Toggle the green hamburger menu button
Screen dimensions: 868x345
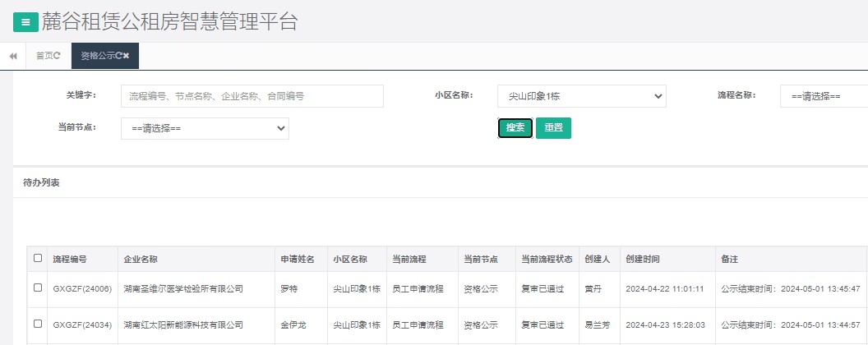tap(25, 23)
